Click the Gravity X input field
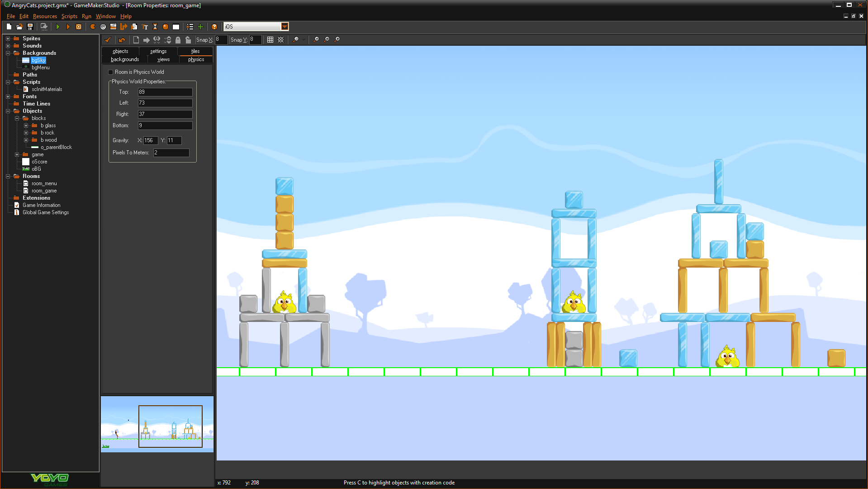 (x=151, y=140)
